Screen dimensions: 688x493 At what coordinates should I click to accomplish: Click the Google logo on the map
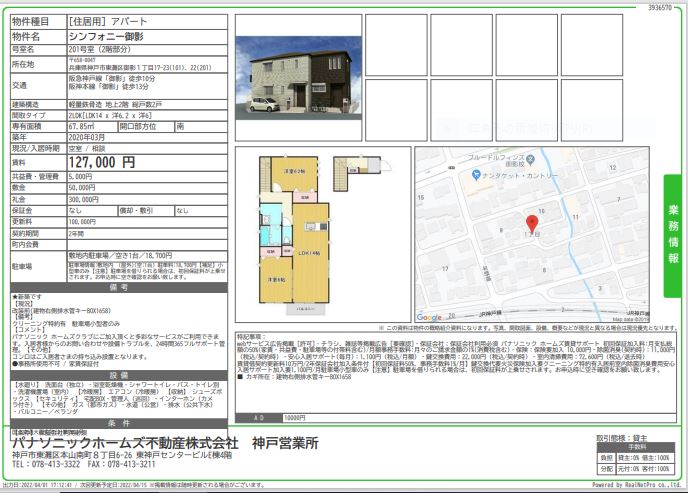[429, 317]
